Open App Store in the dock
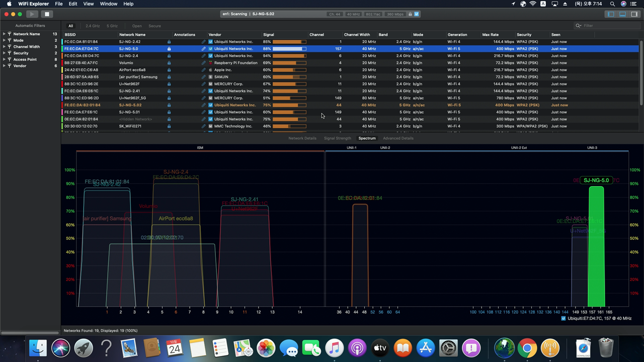Viewport: 644px width, 362px height. coord(426,348)
